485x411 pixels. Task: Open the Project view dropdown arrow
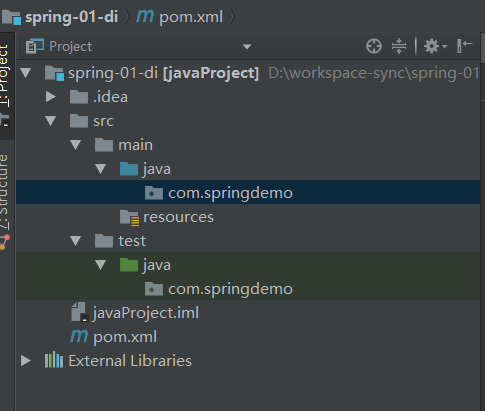(x=247, y=47)
